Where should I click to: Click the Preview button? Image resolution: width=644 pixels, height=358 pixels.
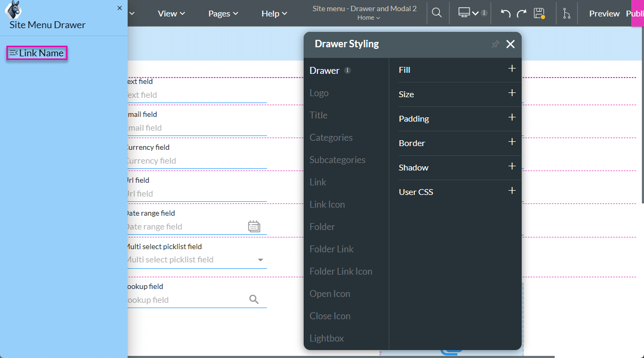point(604,13)
